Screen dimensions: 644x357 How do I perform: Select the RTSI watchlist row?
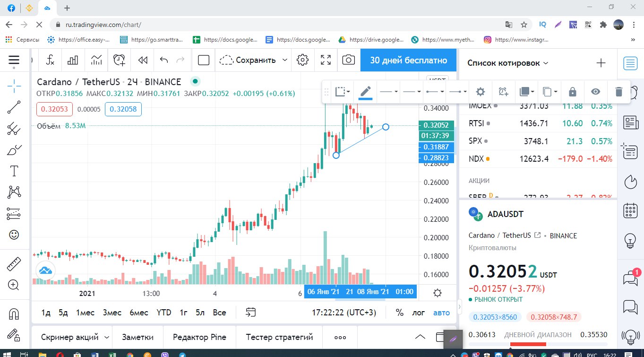point(538,123)
